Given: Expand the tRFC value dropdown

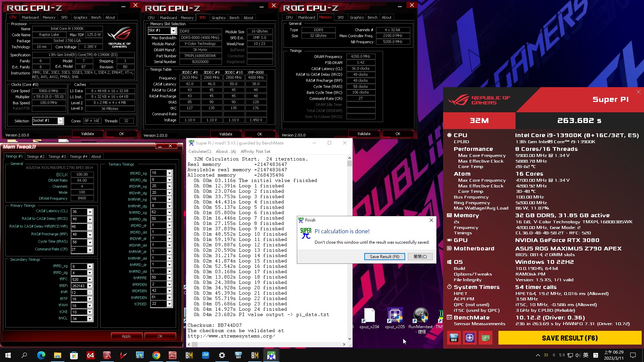Looking at the screenshot, I should [90, 280].
